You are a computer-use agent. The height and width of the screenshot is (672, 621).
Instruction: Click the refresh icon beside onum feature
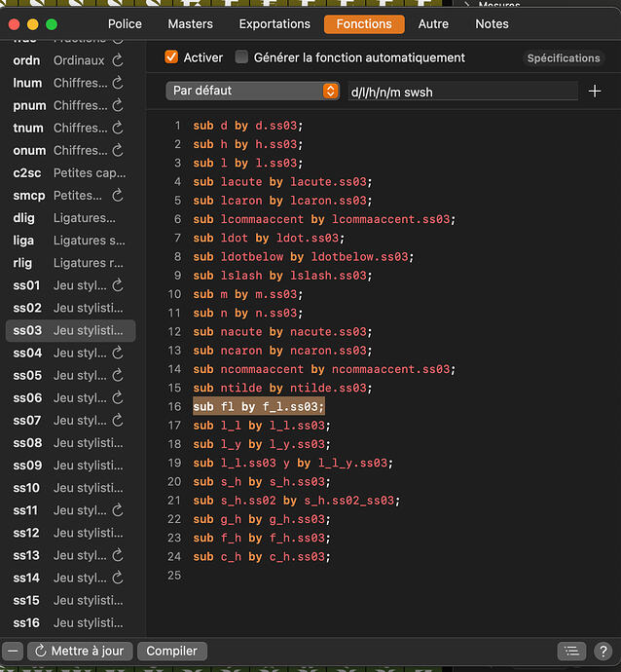point(118,150)
